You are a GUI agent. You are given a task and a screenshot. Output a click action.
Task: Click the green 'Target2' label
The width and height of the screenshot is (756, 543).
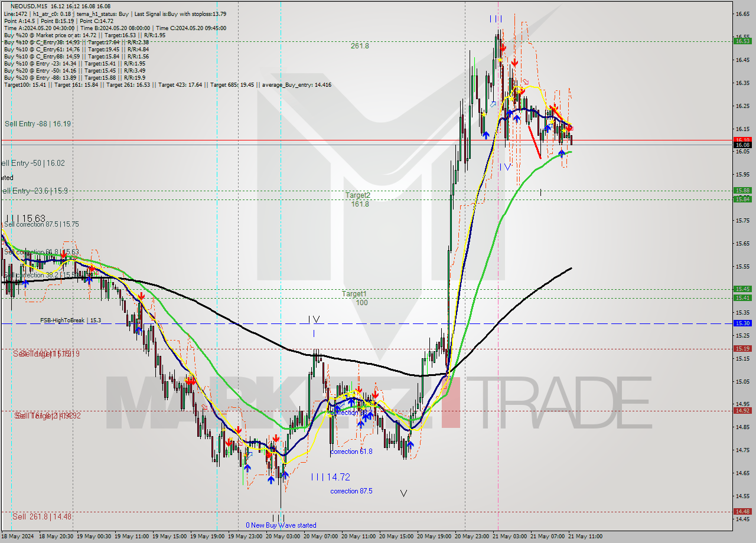pyautogui.click(x=358, y=195)
